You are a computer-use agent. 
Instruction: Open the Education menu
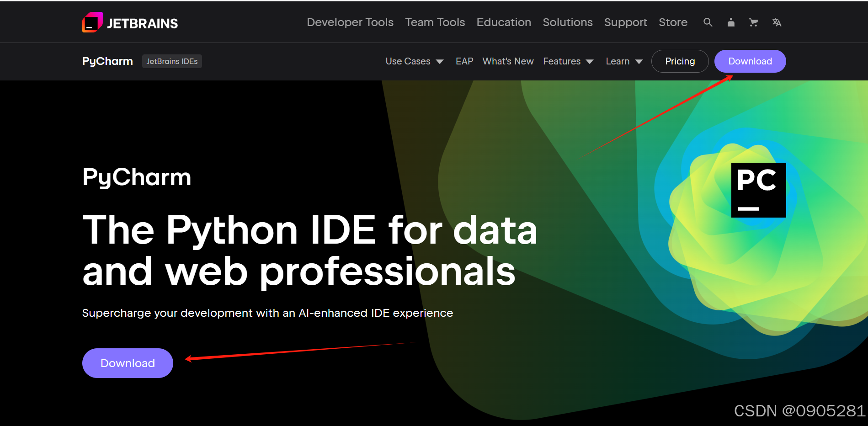click(504, 22)
